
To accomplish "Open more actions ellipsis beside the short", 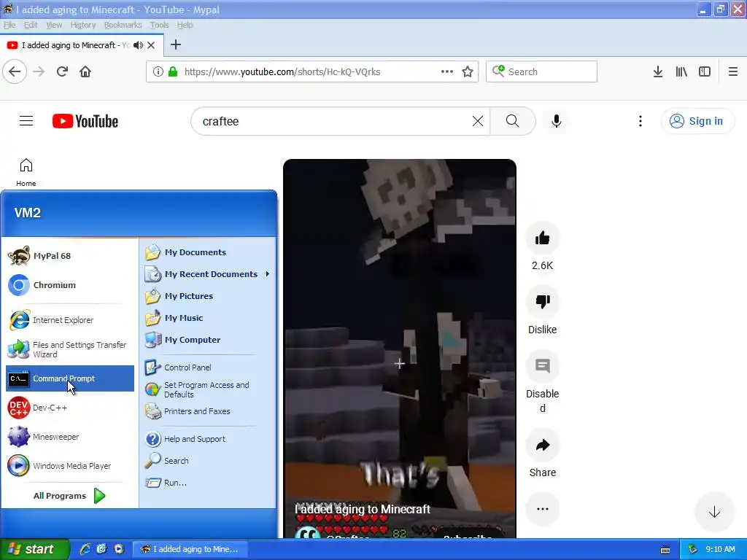I will pyautogui.click(x=542, y=509).
